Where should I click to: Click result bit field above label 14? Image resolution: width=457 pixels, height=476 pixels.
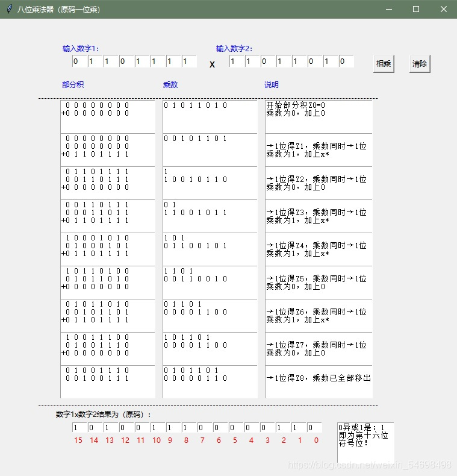point(95,428)
